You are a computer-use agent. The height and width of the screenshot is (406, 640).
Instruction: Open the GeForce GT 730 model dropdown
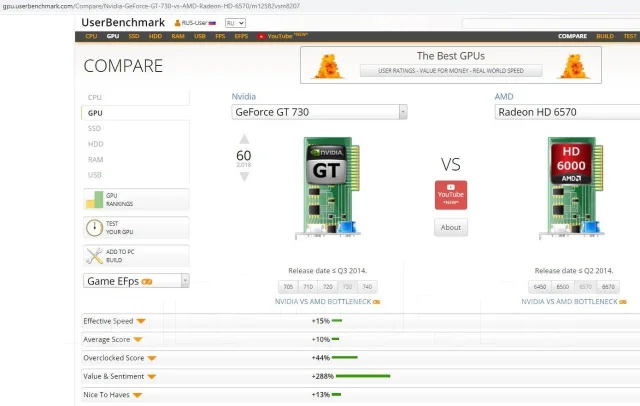[403, 112]
